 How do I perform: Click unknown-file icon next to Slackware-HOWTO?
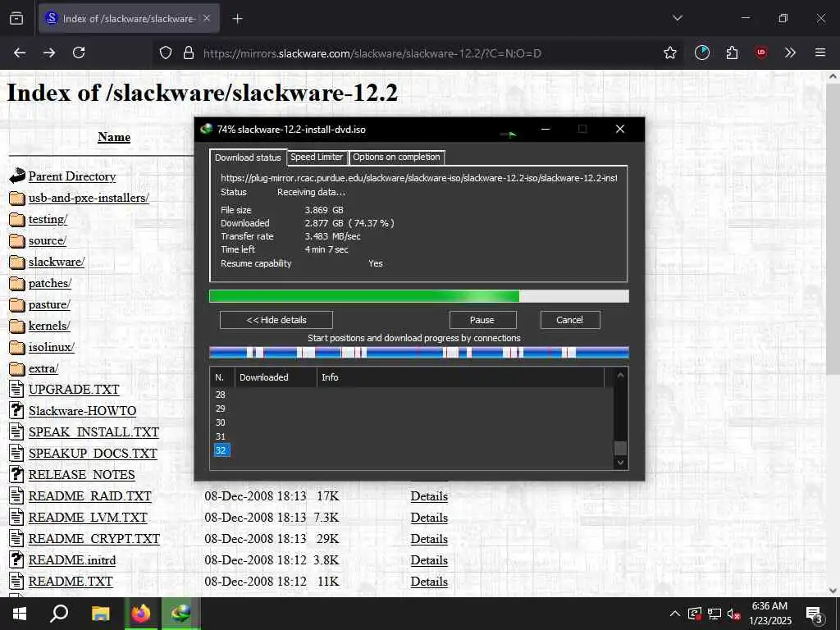16,410
